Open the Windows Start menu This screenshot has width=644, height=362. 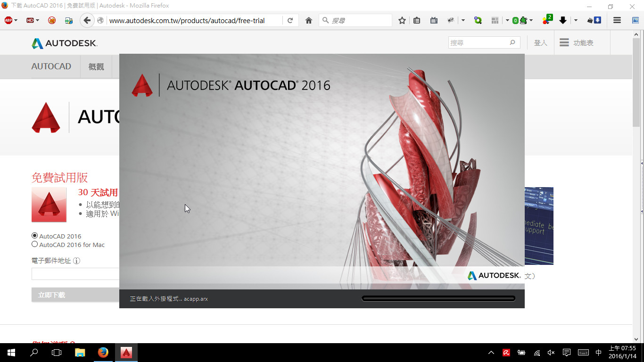[x=11, y=353]
